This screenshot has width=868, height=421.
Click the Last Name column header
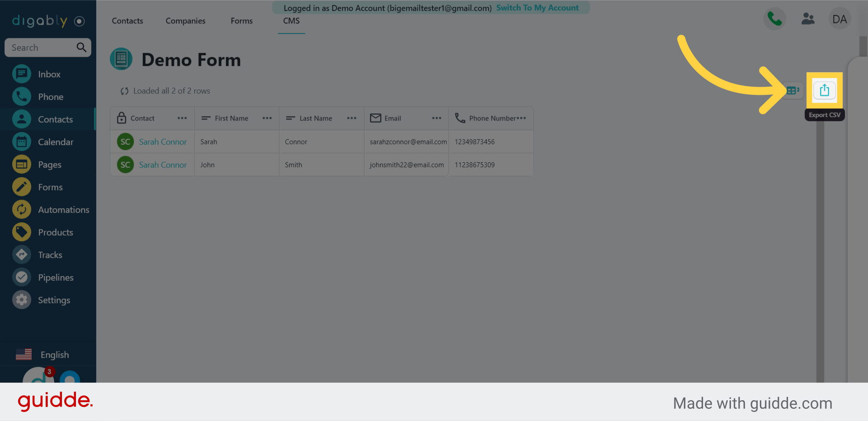(x=321, y=118)
